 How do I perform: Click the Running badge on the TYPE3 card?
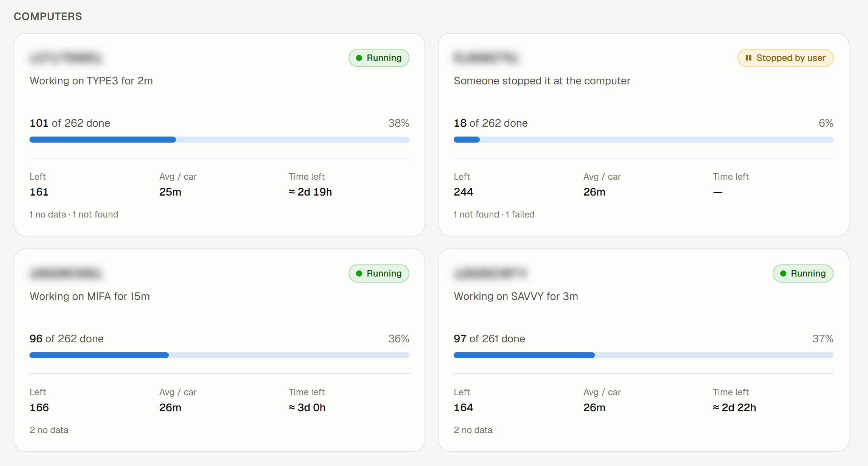pyautogui.click(x=379, y=58)
